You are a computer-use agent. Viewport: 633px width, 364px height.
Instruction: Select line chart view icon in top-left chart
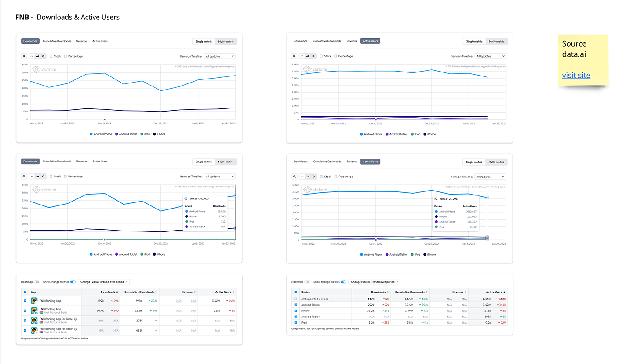pyautogui.click(x=32, y=56)
